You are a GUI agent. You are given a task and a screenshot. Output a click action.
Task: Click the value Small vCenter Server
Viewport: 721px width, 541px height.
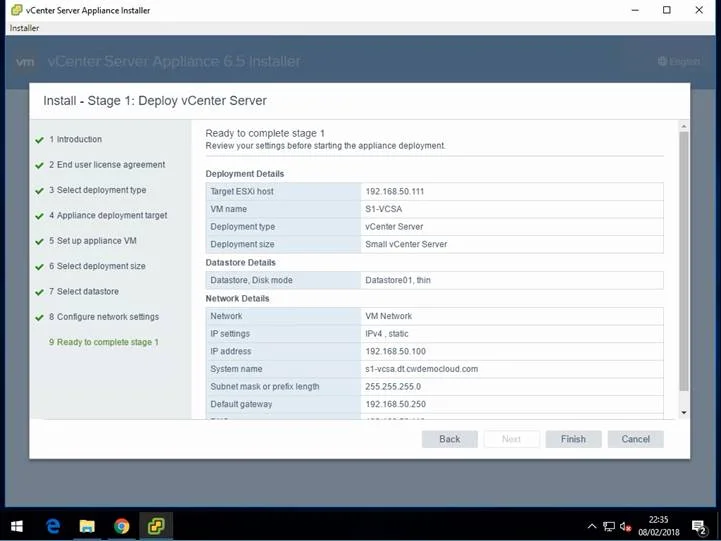pyautogui.click(x=406, y=244)
